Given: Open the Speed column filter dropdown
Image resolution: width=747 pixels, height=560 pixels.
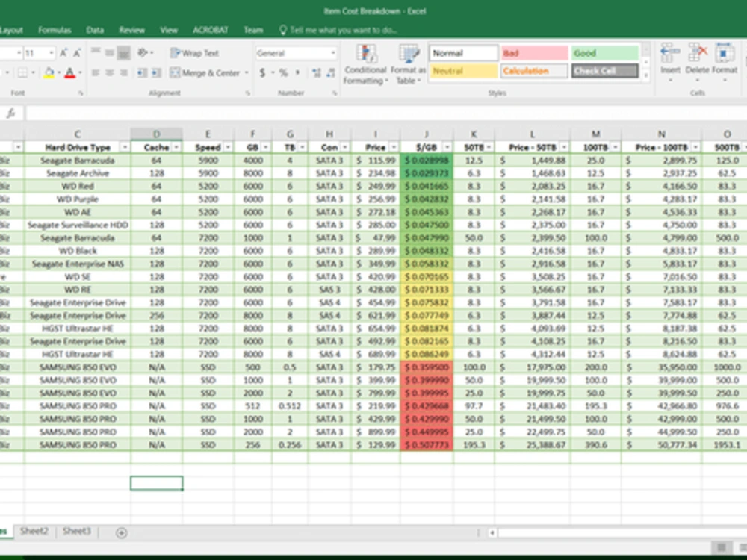Looking at the screenshot, I should [228, 147].
